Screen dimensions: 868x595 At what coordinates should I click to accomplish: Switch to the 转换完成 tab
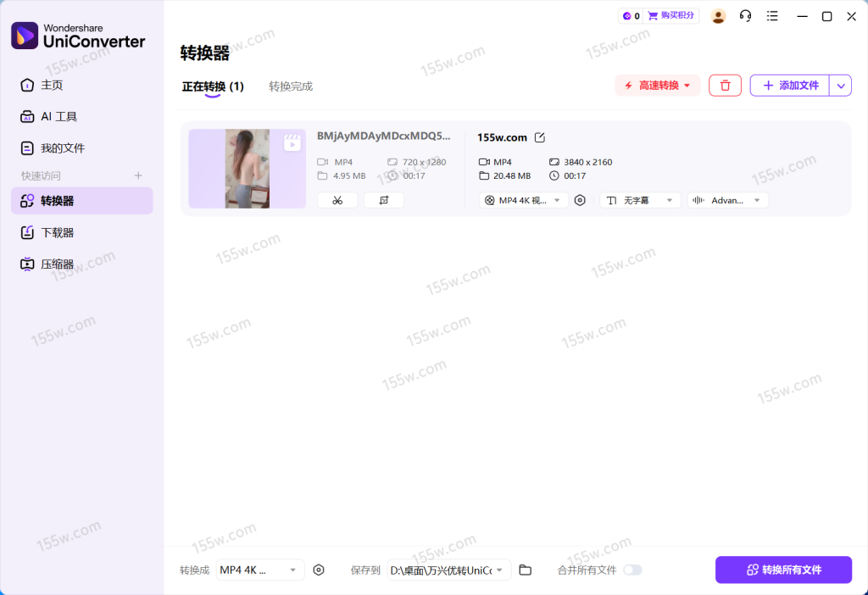pyautogui.click(x=291, y=86)
